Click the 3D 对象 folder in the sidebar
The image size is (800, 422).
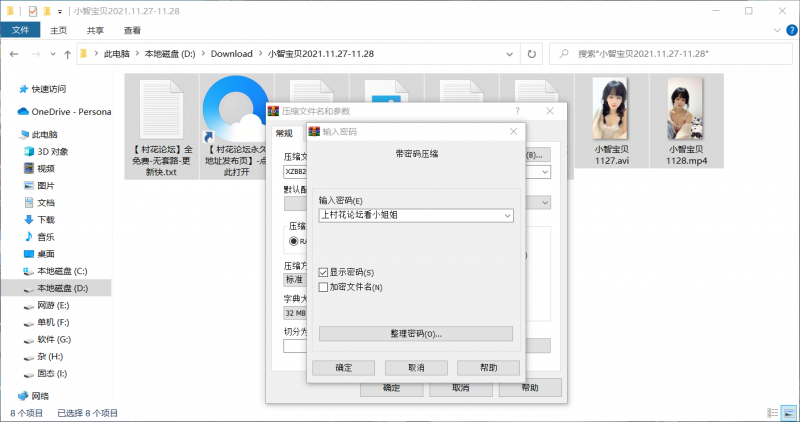click(52, 151)
